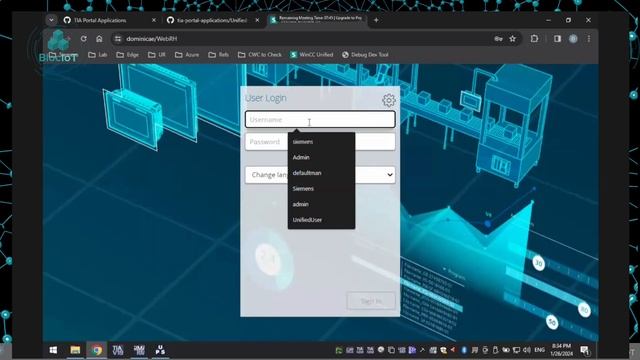Click the Sign In button
640x360 pixels.
coord(371,301)
